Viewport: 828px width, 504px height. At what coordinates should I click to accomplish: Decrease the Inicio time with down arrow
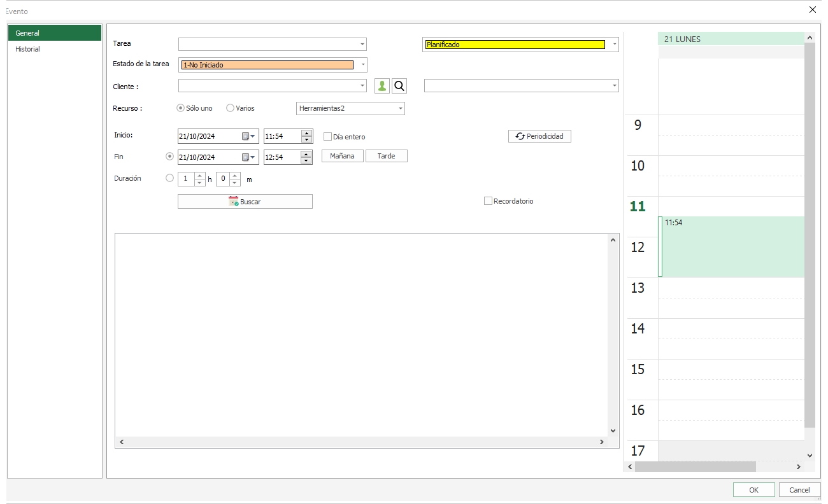click(x=307, y=139)
